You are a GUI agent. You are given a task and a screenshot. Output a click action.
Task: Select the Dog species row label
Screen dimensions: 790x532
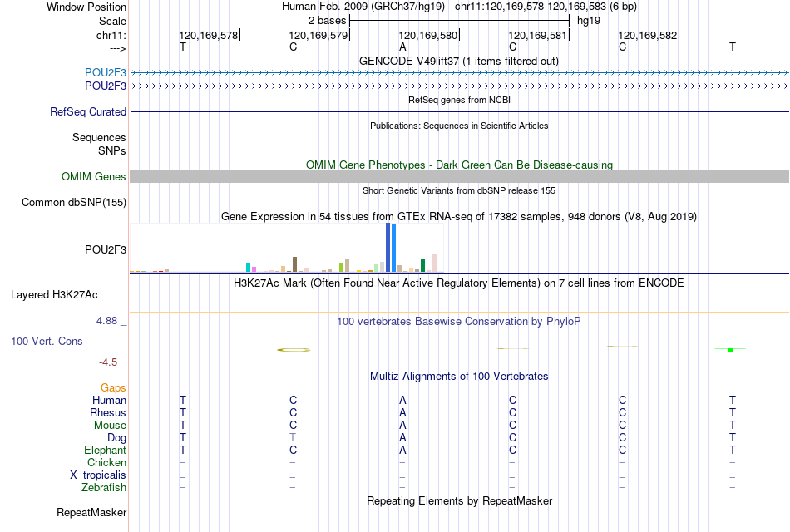(x=116, y=438)
